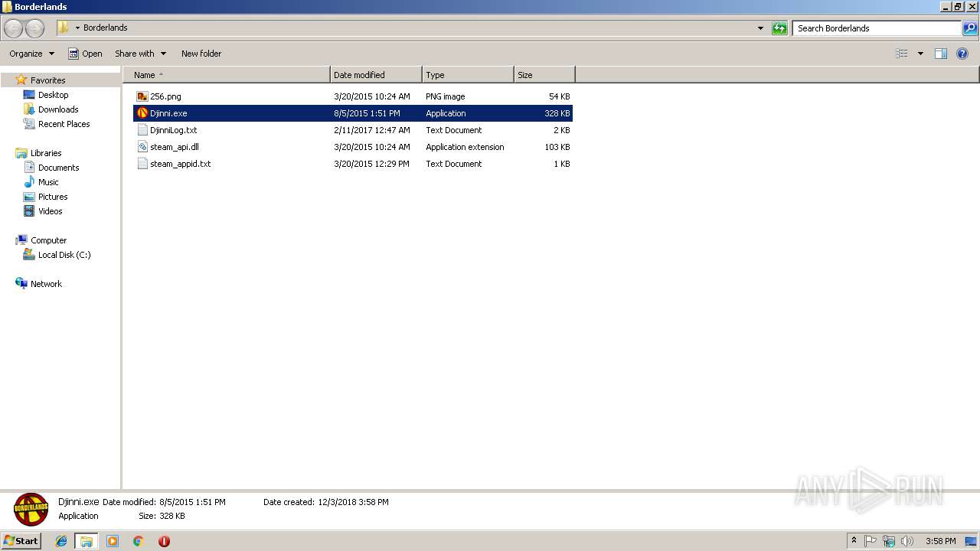Sort by Type column header
The image size is (980, 551).
468,75
